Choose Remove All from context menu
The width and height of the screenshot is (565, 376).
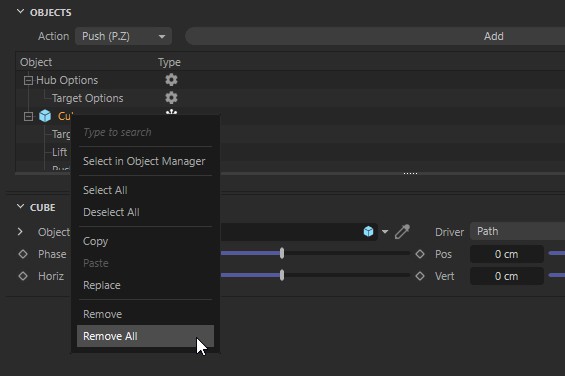click(145, 336)
